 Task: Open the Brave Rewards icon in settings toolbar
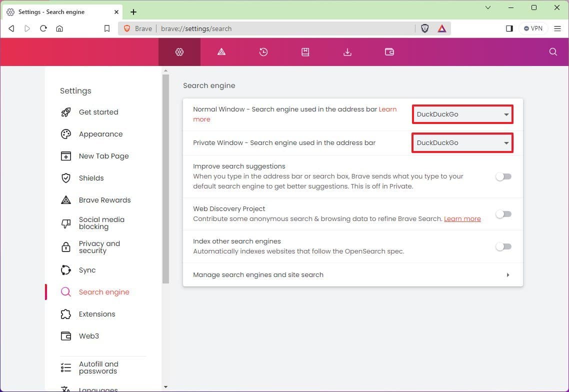[x=221, y=51]
